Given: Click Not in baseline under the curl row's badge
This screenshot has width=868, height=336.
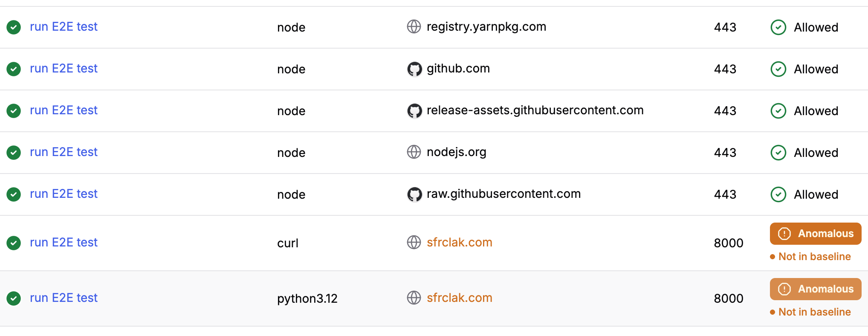Looking at the screenshot, I should point(814,256).
